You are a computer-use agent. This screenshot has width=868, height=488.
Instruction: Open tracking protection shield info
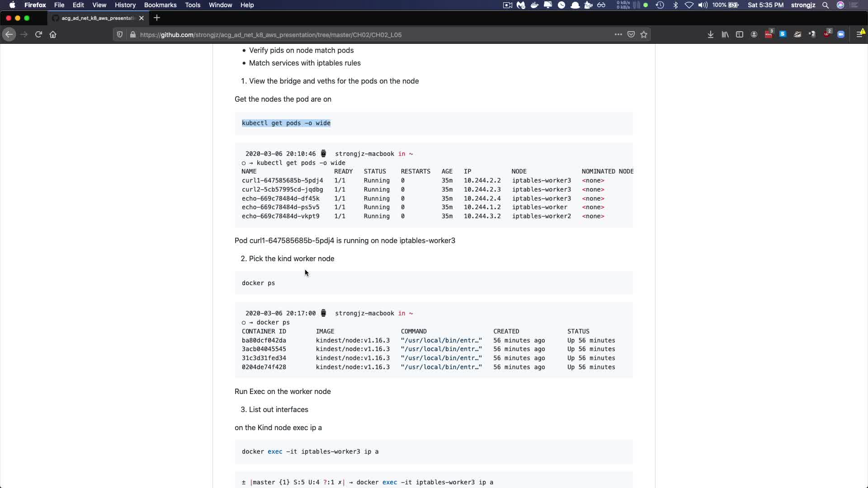pos(120,34)
